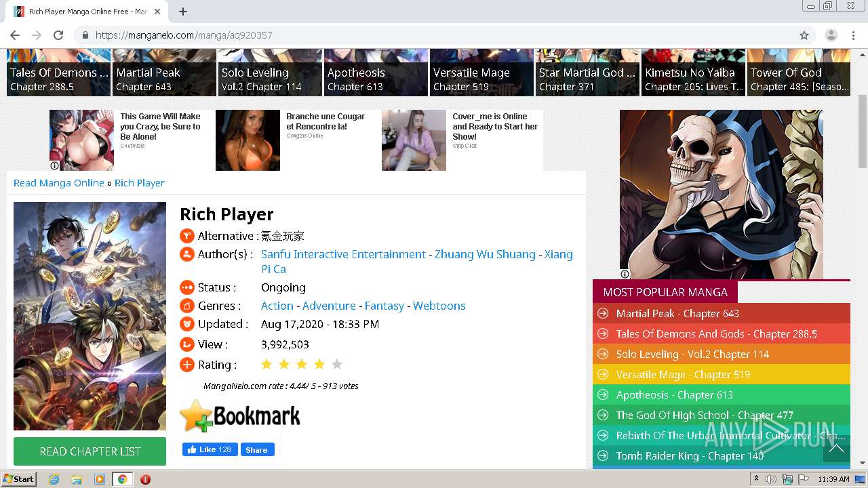Screen dimensions: 868x488
Task: Click the ad info icon on the skull banner
Action: [625, 274]
